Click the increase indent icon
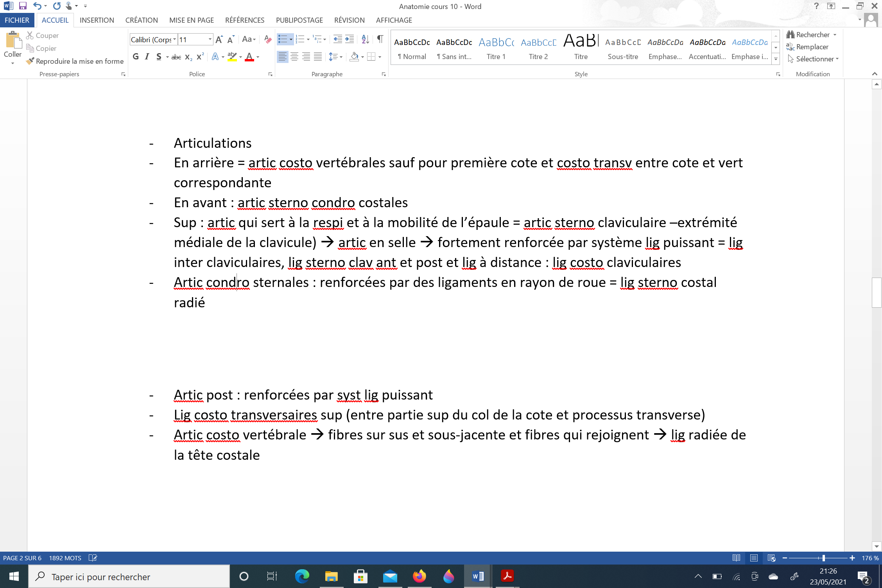This screenshot has width=882, height=588. (350, 39)
